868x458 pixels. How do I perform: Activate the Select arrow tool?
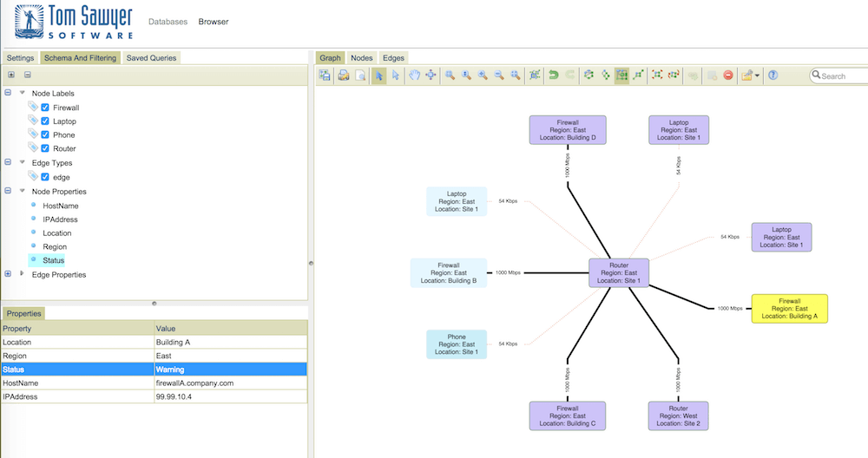[x=379, y=75]
